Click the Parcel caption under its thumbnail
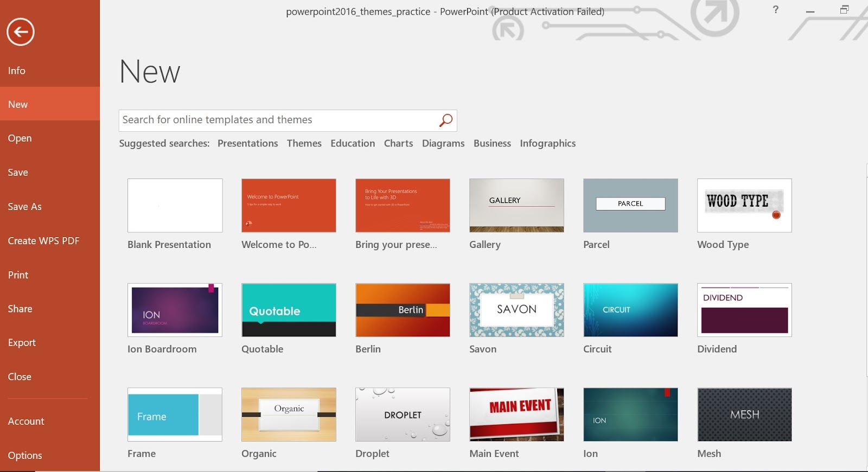 pos(597,245)
